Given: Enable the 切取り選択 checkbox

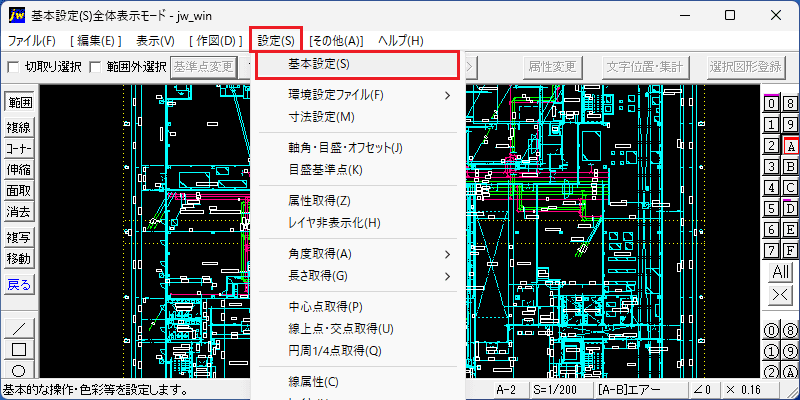Looking at the screenshot, I should (x=14, y=66).
